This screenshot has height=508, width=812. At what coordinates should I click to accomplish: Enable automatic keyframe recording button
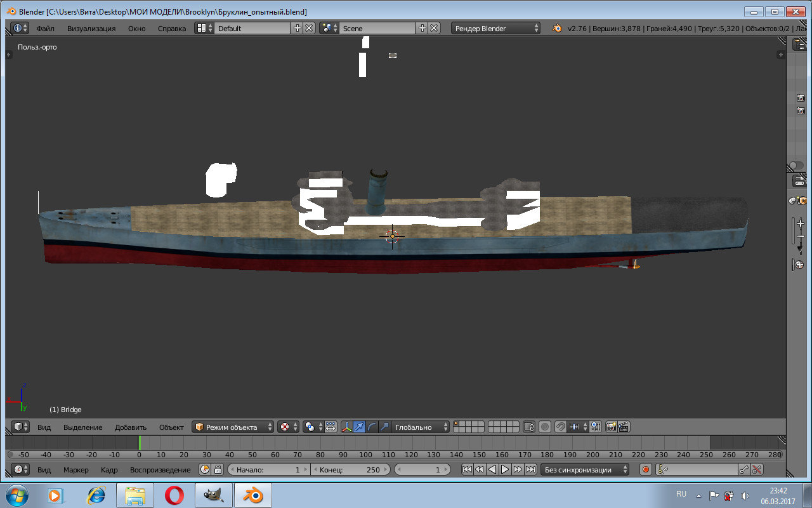[x=646, y=469]
